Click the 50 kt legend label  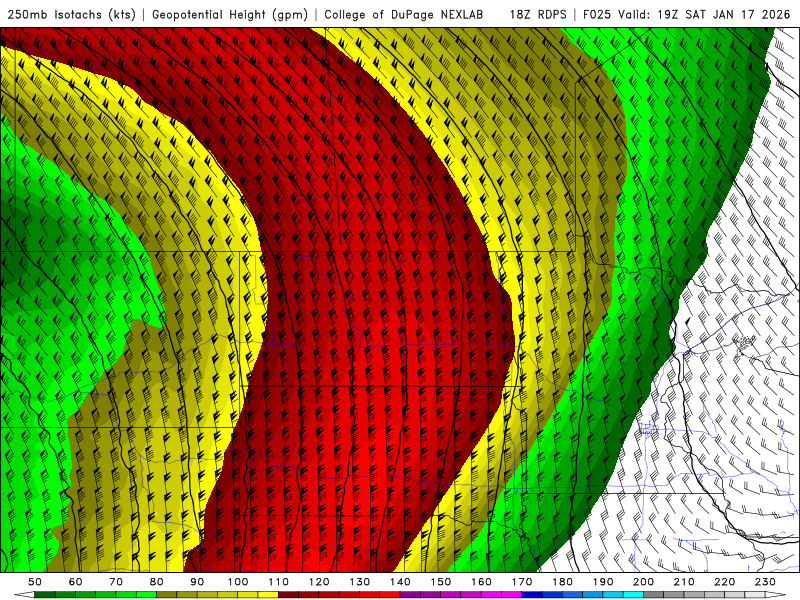coord(35,582)
